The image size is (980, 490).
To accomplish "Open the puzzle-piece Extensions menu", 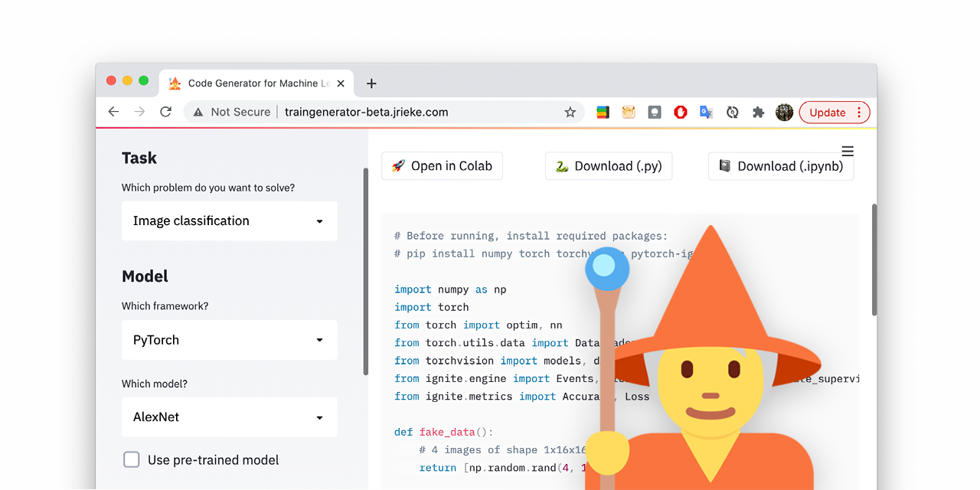I will click(x=758, y=113).
